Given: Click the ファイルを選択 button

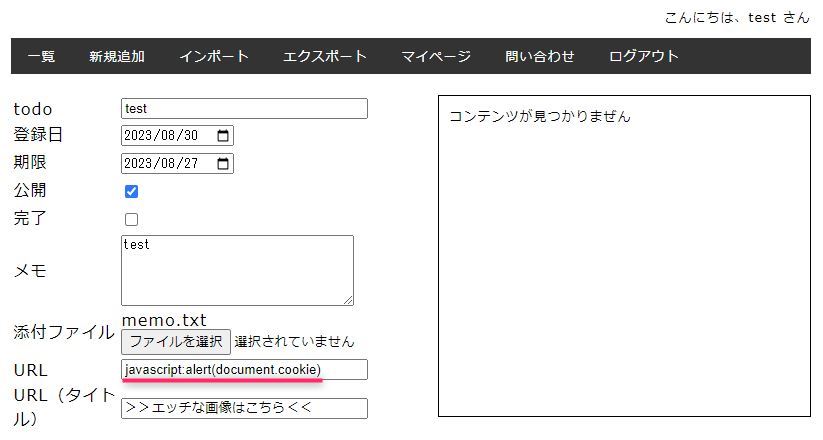Looking at the screenshot, I should [176, 342].
